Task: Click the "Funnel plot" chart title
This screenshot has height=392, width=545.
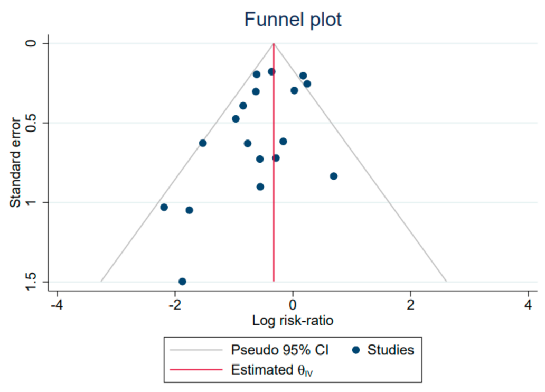Action: [x=293, y=20]
